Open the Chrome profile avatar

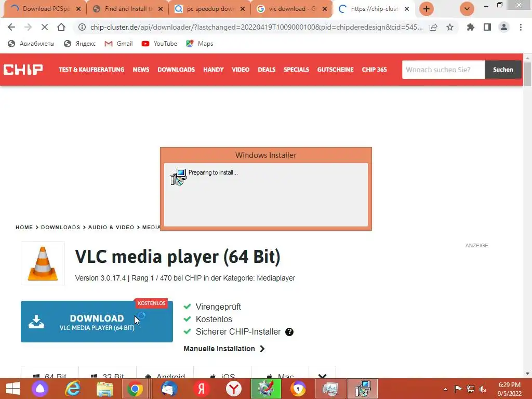pos(504,27)
